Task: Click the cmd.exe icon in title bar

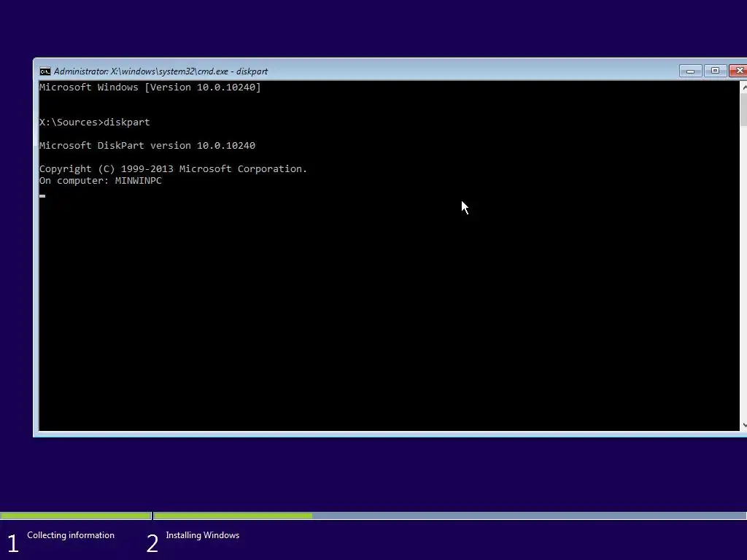Action: coord(44,71)
